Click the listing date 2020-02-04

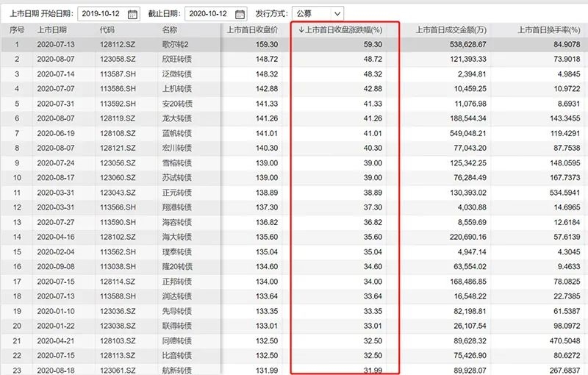[56, 251]
